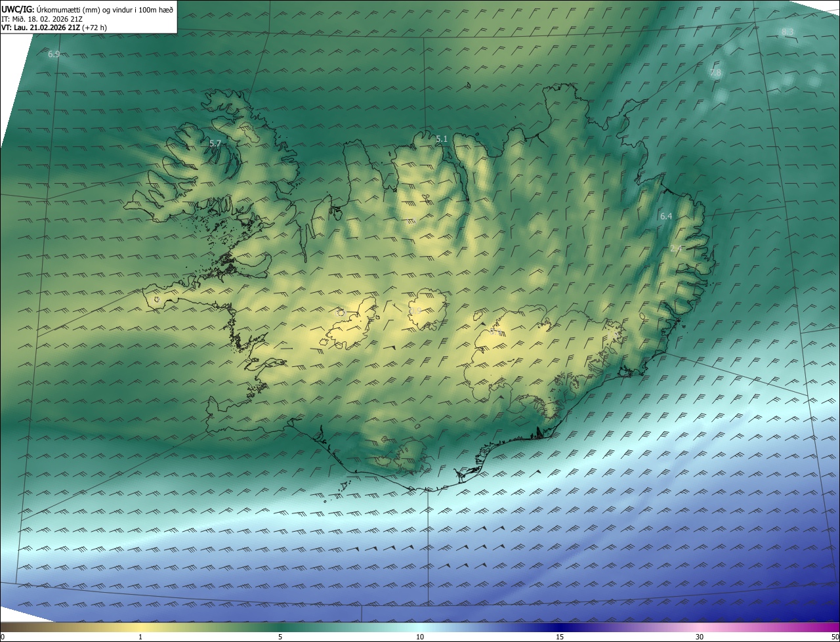Click the 5 tick label on the color scale
840x642 pixels.
point(280,637)
